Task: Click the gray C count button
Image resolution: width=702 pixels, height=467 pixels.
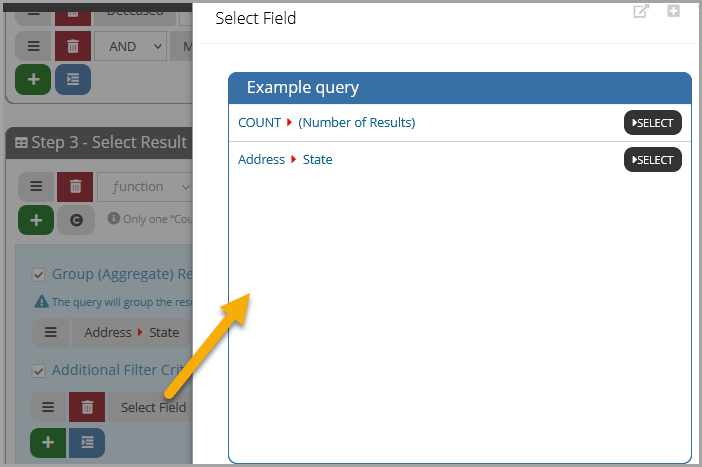Action: point(76,220)
